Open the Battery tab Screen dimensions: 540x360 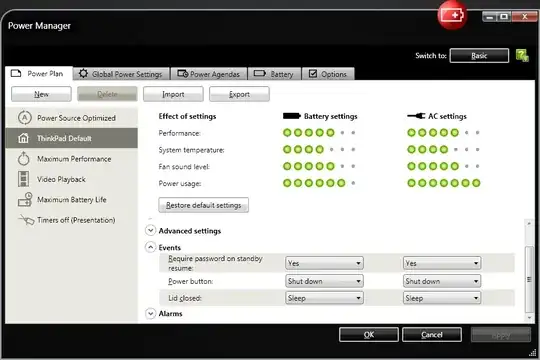[x=274, y=74]
